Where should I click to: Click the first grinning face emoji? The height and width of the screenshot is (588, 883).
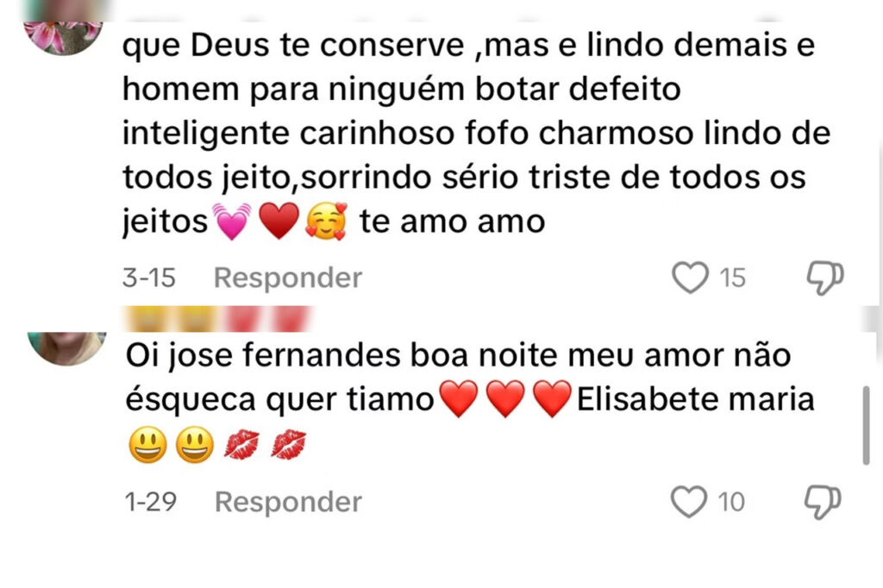coord(147,444)
